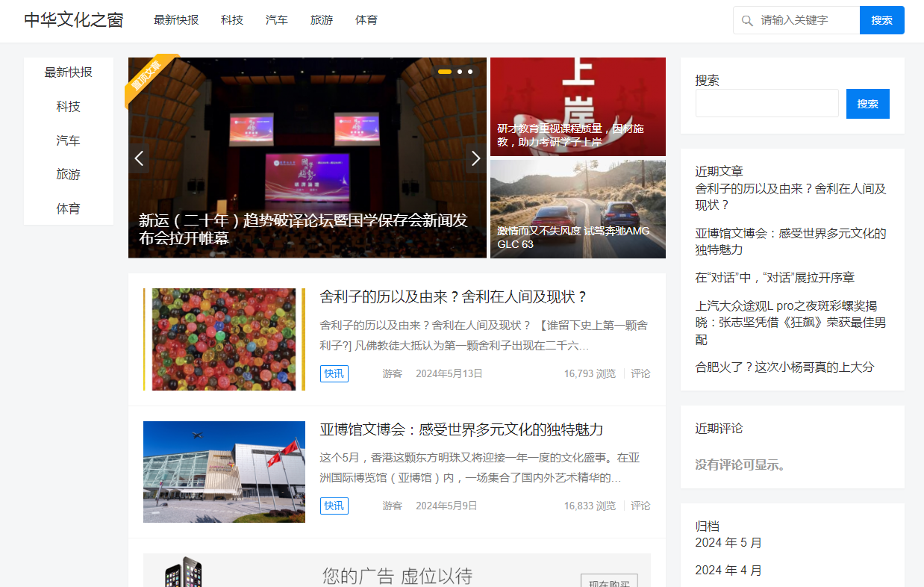
Task: Click 快讯 tag on the 舍利子 article
Action: 334,373
